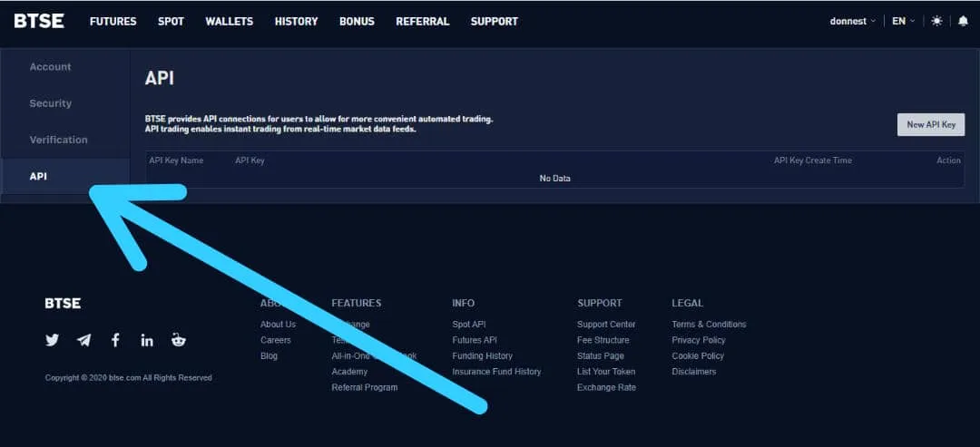The height and width of the screenshot is (447, 980).
Task: Open the Futures API footer link
Action: [x=475, y=340]
